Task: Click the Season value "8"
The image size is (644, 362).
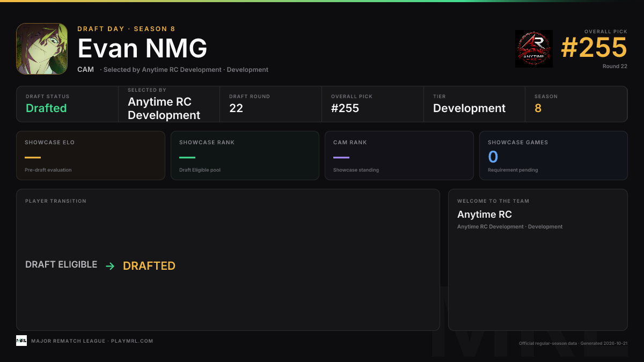Action: point(538,108)
